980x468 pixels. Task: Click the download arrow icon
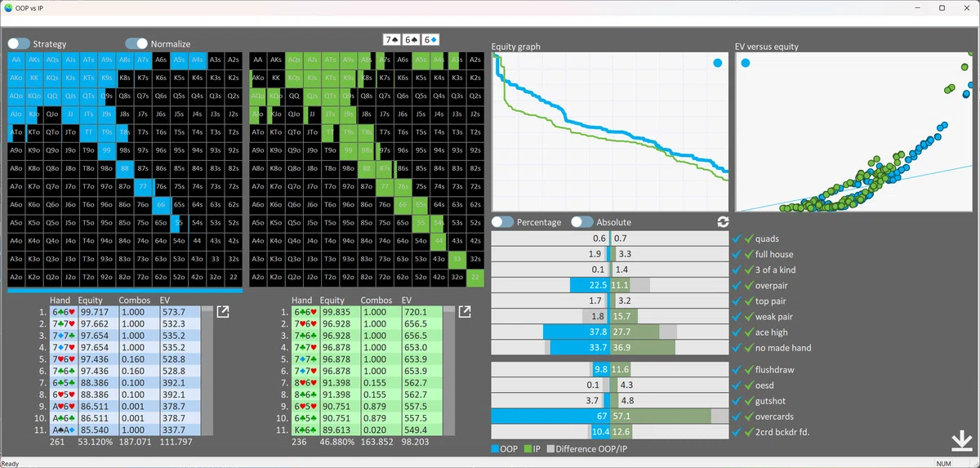click(961, 441)
